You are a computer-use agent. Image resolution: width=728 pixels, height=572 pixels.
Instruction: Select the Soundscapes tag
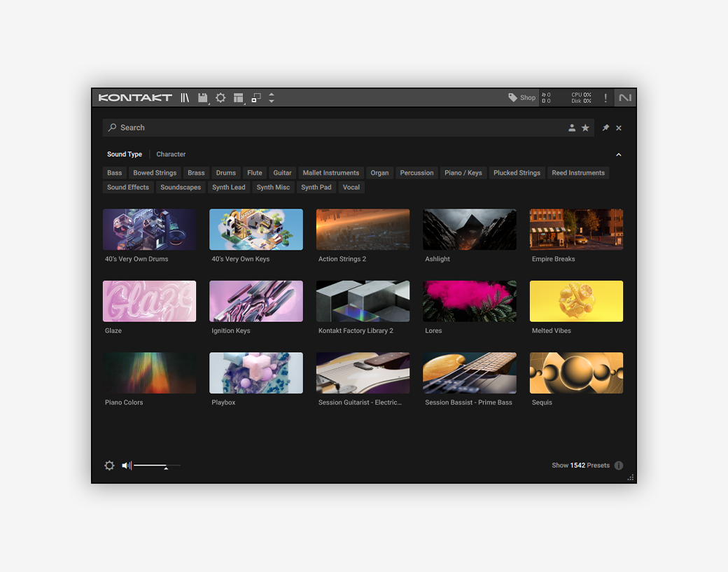click(x=181, y=187)
